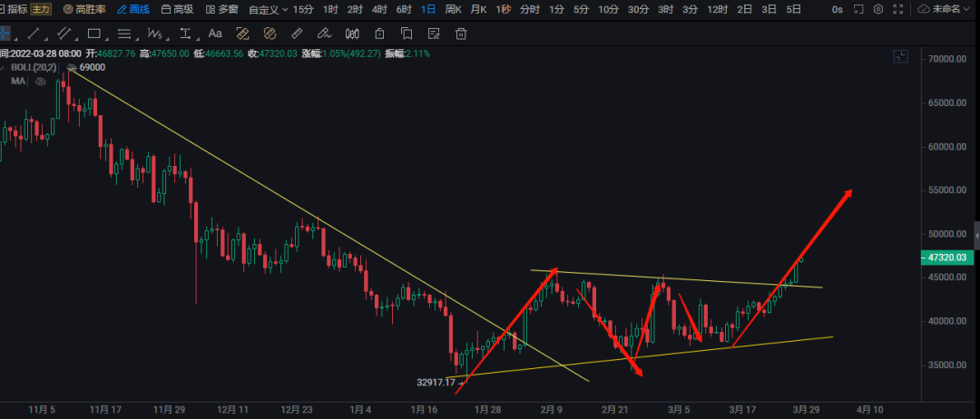Expand the channel tool submenu arrow
The image size is (980, 419).
(x=74, y=37)
